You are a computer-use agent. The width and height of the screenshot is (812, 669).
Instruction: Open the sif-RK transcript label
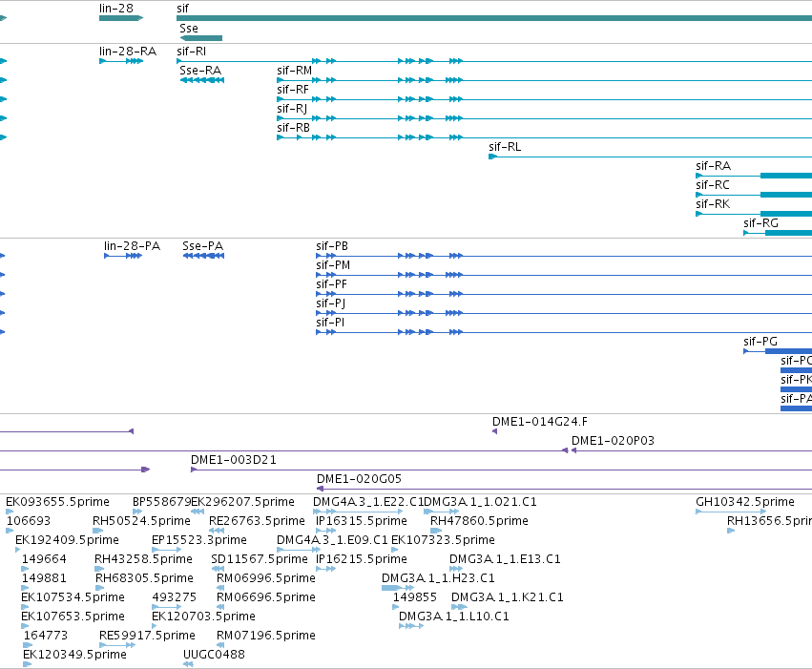(x=713, y=204)
